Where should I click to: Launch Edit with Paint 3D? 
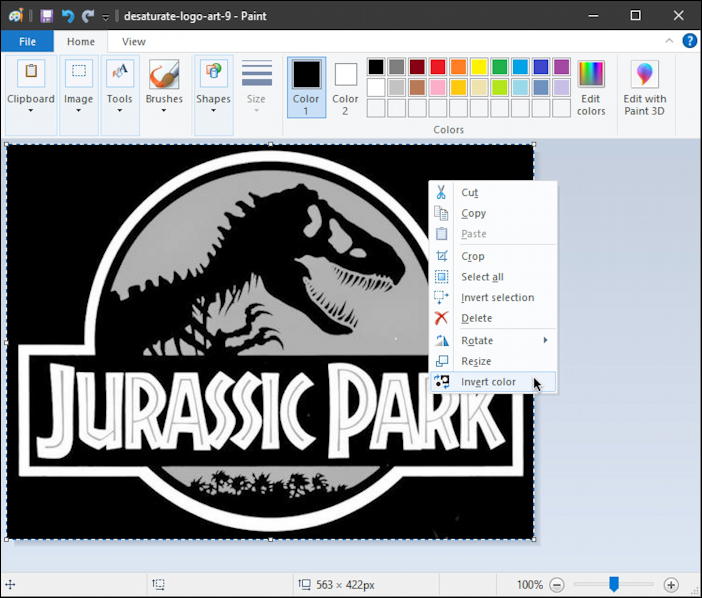(645, 86)
